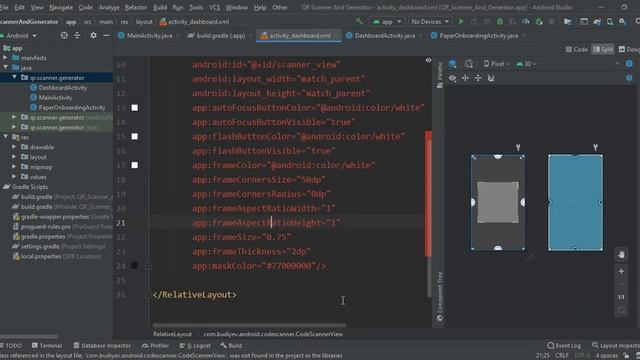Image resolution: width=640 pixels, height=360 pixels.
Task: Click RelativeLayout in the breadcrumb bar
Action: pos(173,334)
